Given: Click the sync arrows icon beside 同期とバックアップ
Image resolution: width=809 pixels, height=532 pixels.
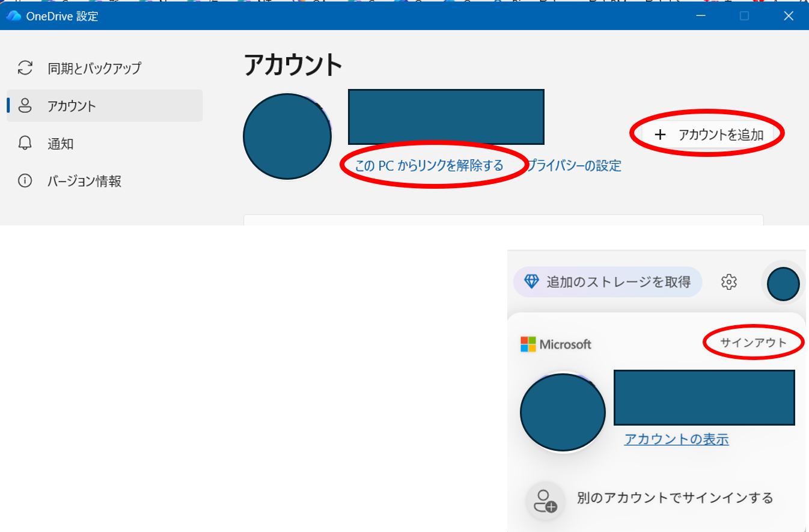Looking at the screenshot, I should [25, 68].
